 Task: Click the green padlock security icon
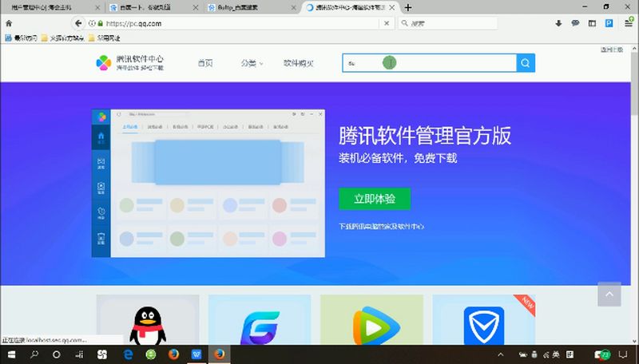pyautogui.click(x=101, y=24)
